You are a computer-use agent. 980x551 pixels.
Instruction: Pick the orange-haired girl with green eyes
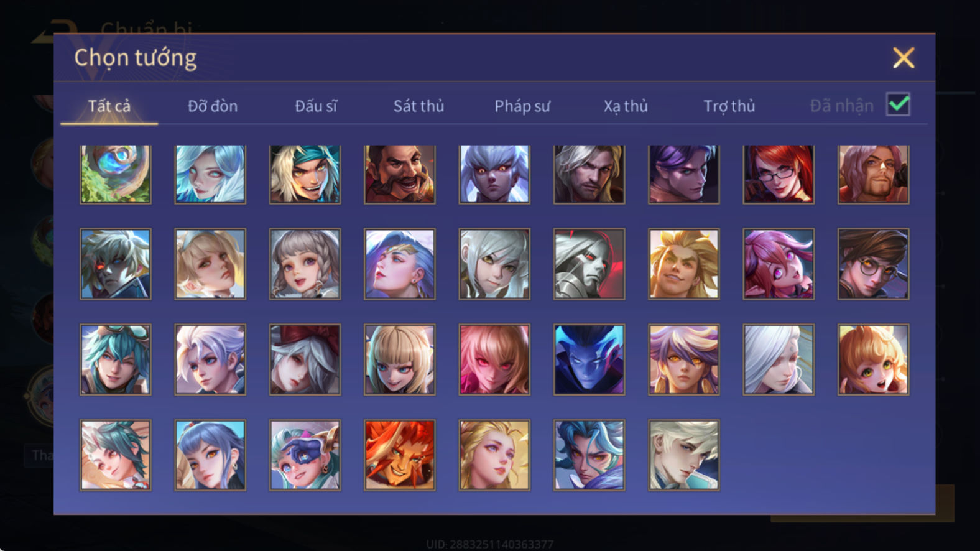[873, 359]
